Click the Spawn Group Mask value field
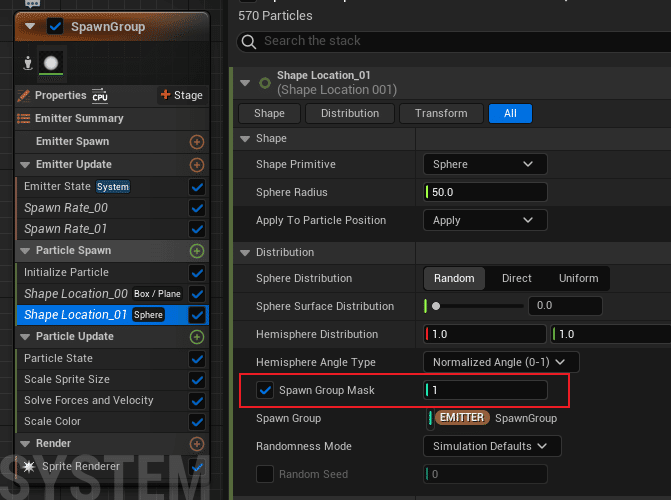This screenshot has height=500, width=671. [x=485, y=390]
